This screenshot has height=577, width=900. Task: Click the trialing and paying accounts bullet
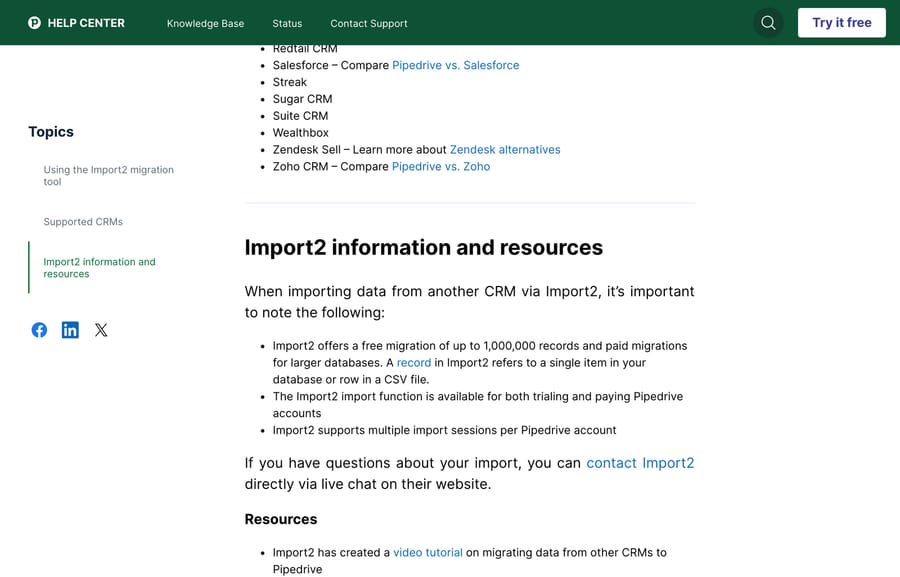(478, 405)
